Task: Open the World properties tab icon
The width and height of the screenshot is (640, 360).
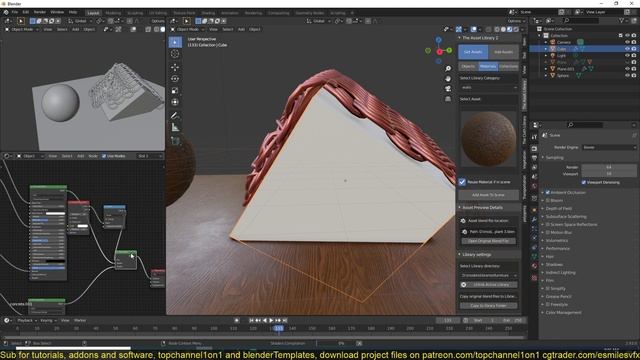Action: 534,186
